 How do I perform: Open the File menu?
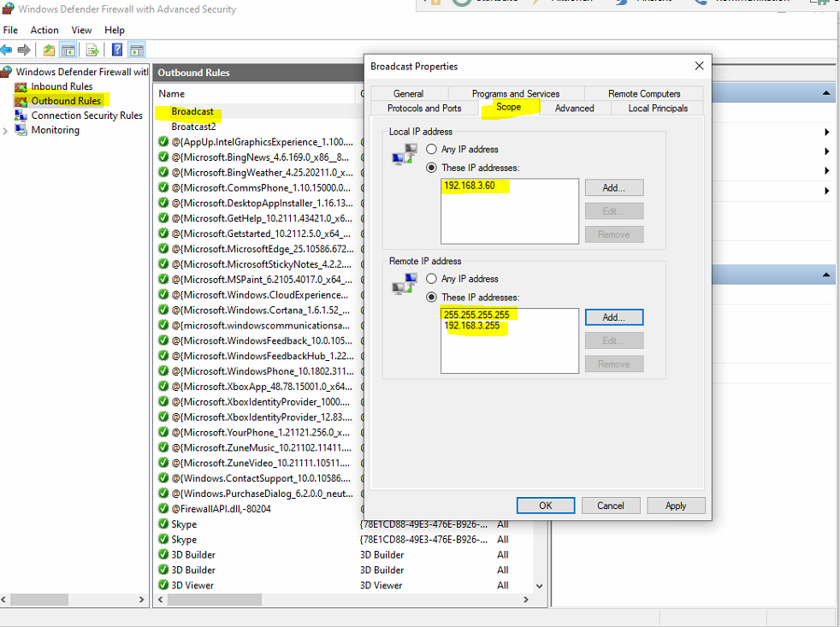point(10,30)
